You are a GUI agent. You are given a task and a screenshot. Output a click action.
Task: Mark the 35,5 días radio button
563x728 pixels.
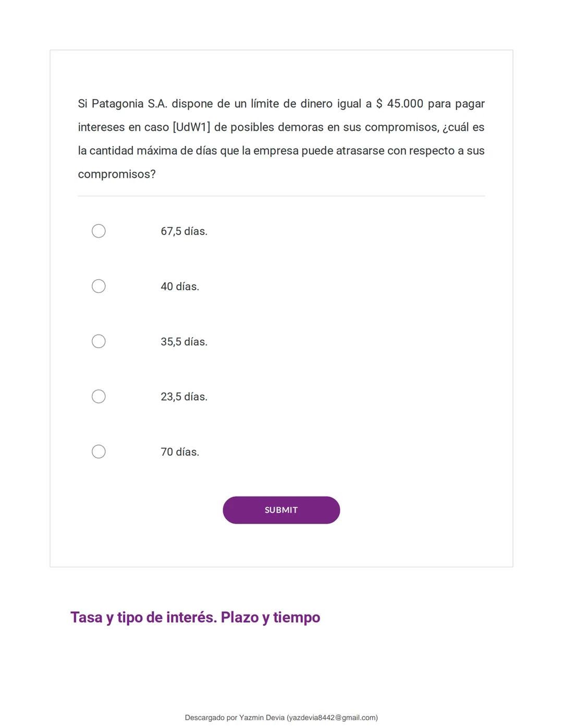coord(99,341)
